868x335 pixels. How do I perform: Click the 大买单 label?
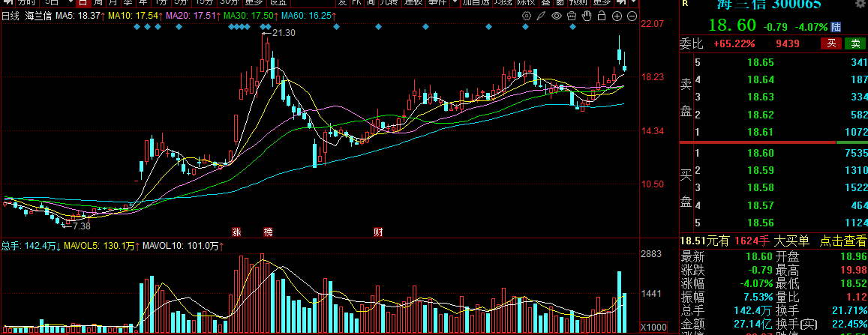click(x=791, y=241)
